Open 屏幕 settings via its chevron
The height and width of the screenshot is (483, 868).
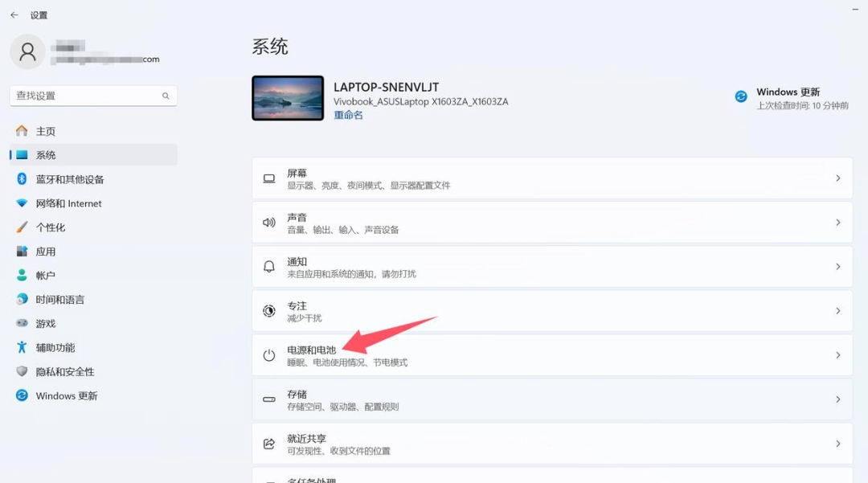pos(838,178)
